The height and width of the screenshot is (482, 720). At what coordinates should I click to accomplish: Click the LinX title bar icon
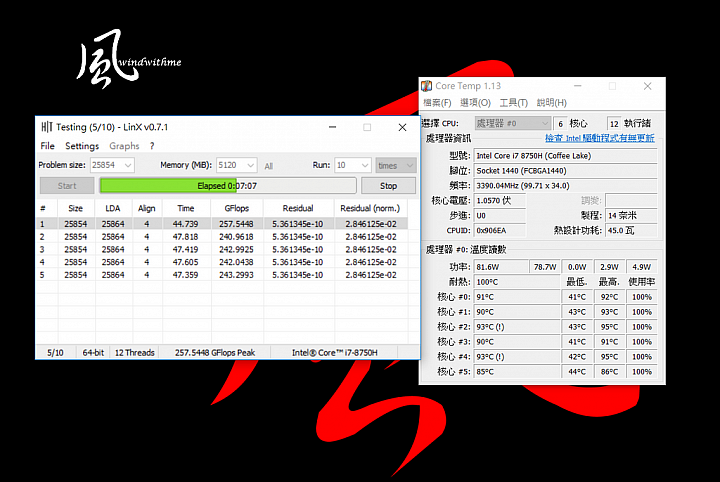[46, 127]
